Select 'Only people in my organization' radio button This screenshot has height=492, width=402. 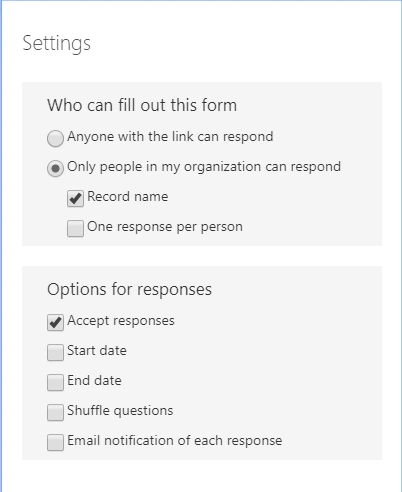pyautogui.click(x=55, y=168)
